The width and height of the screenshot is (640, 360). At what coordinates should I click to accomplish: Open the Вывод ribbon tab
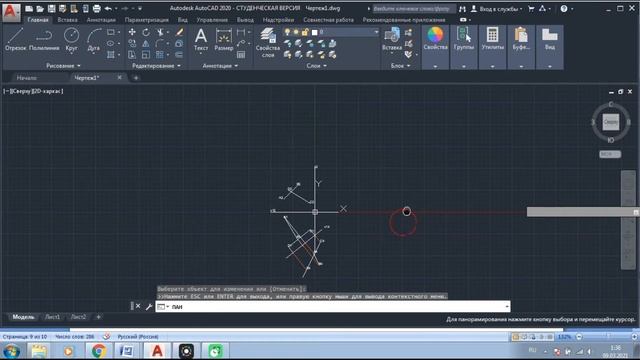(x=245, y=20)
